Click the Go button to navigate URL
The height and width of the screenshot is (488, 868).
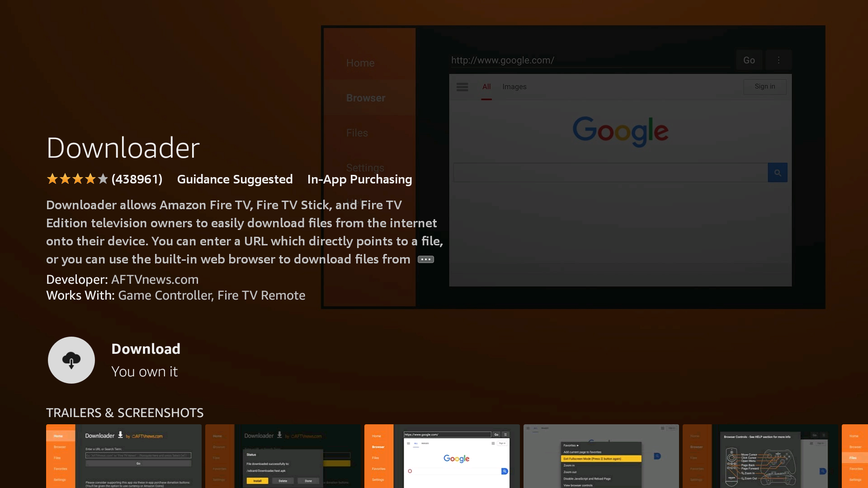click(x=750, y=60)
